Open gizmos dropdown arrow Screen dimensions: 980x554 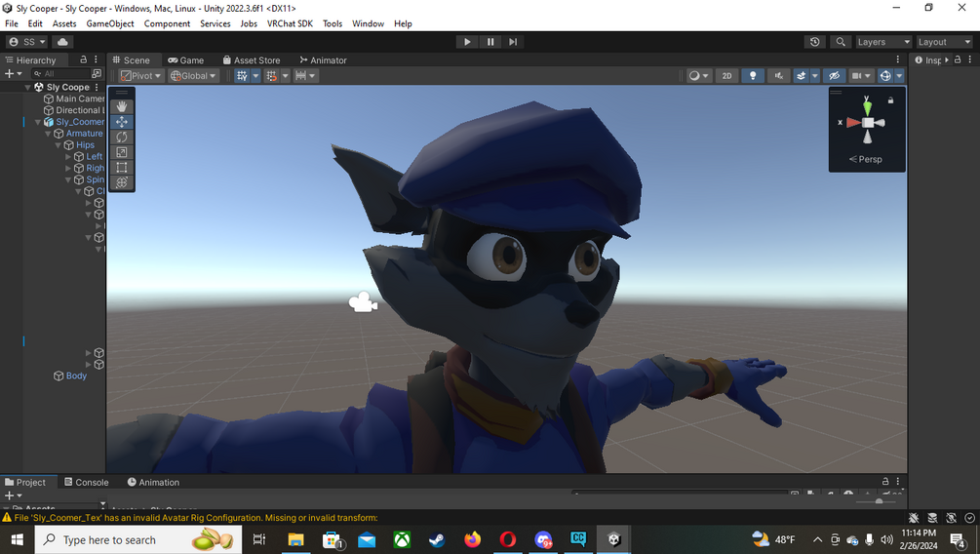[899, 76]
